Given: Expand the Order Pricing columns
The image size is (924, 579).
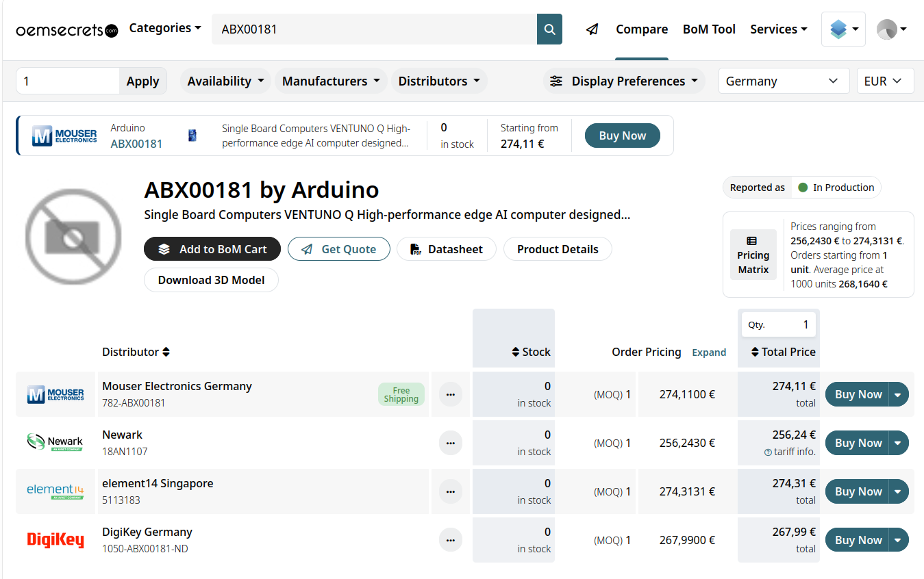Looking at the screenshot, I should (x=709, y=352).
